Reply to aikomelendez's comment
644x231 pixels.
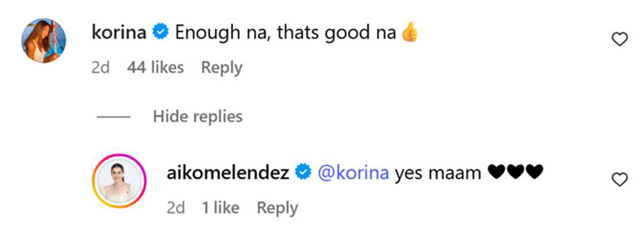pos(277,208)
